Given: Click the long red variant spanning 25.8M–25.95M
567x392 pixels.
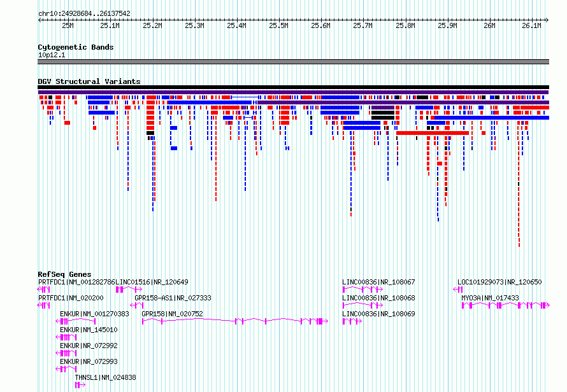Looking at the screenshot, I should click(x=433, y=133).
